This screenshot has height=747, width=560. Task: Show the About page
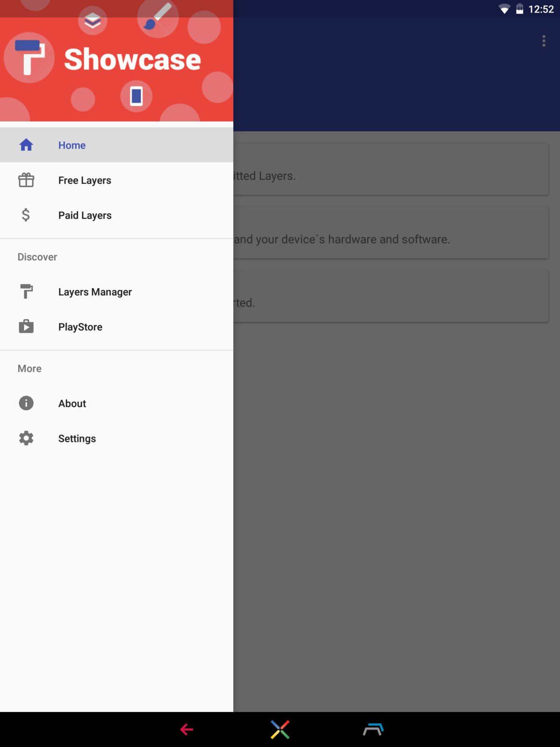72,403
